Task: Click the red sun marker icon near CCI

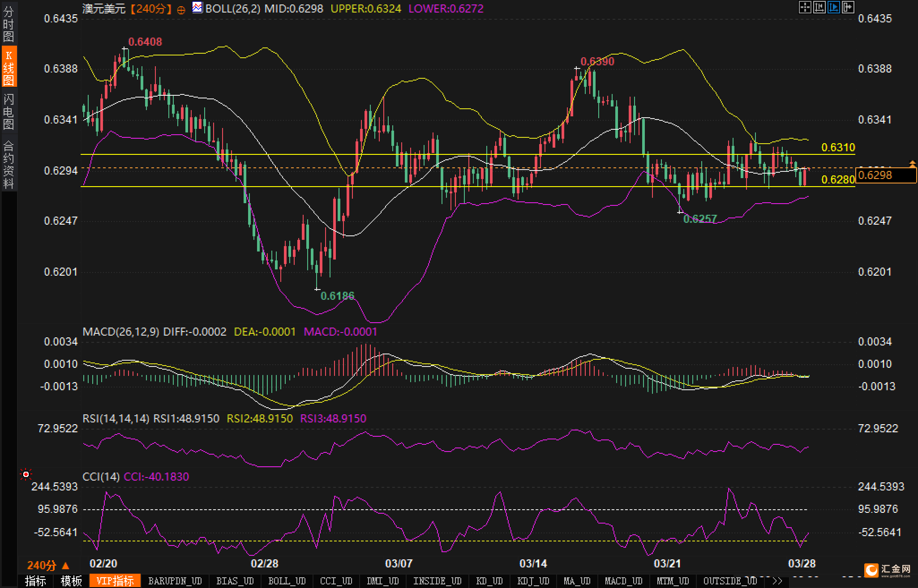Action: 26,474
